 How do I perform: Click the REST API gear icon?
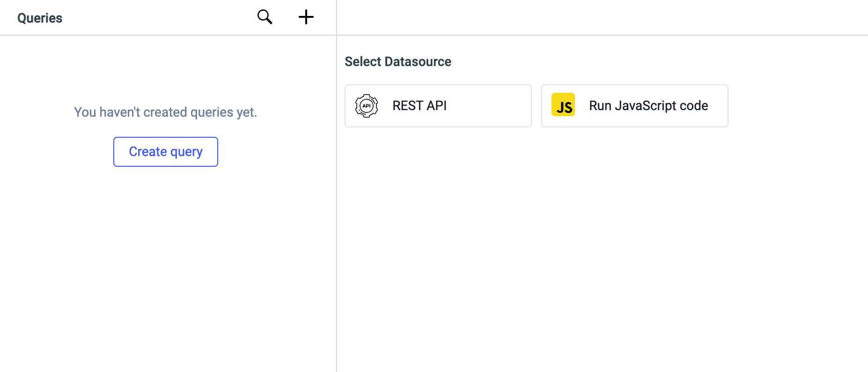[x=367, y=106]
